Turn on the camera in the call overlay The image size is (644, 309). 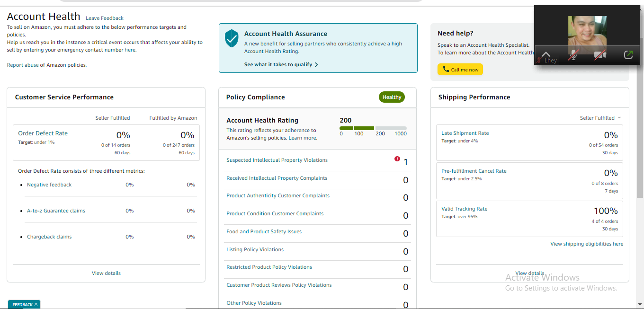click(600, 55)
